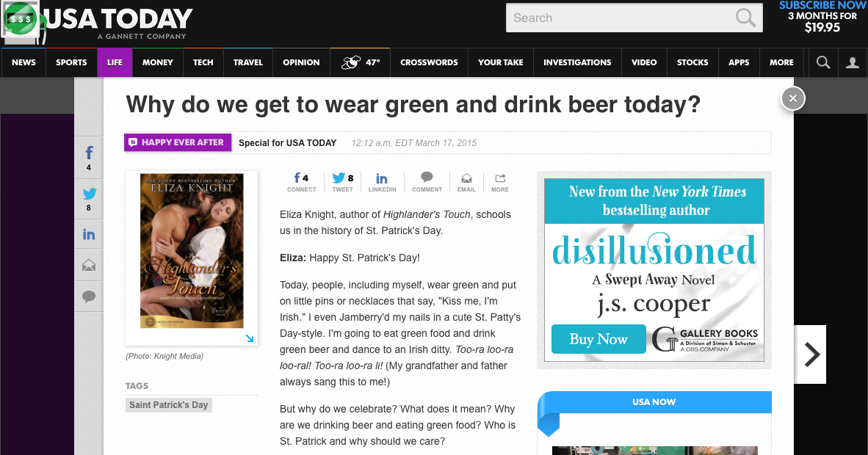Click the magnifier icon in search box

click(745, 18)
